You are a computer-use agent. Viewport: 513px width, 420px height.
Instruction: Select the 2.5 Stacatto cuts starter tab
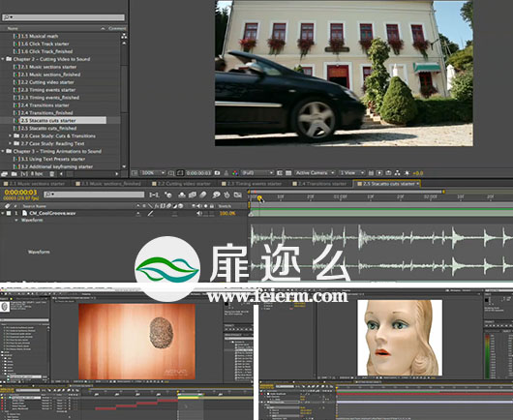(386, 184)
